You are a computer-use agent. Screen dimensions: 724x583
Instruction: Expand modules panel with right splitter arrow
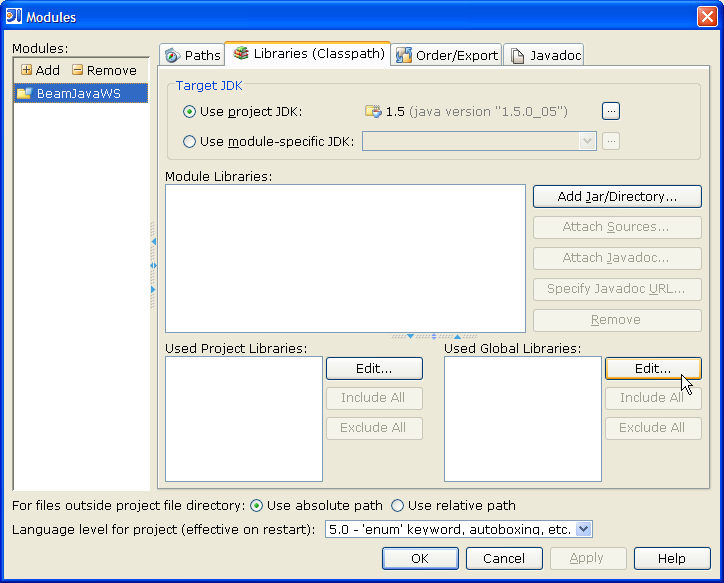pos(153,289)
